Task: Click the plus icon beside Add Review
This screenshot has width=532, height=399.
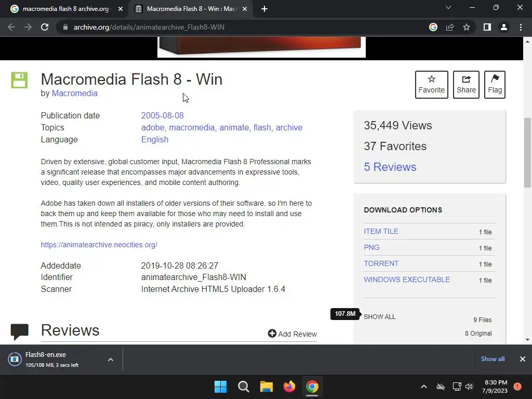Action: point(272,334)
